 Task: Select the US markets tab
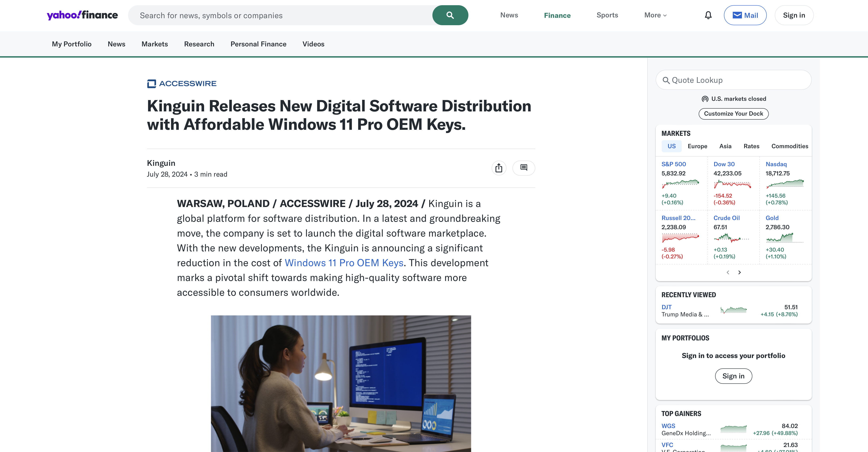(672, 146)
